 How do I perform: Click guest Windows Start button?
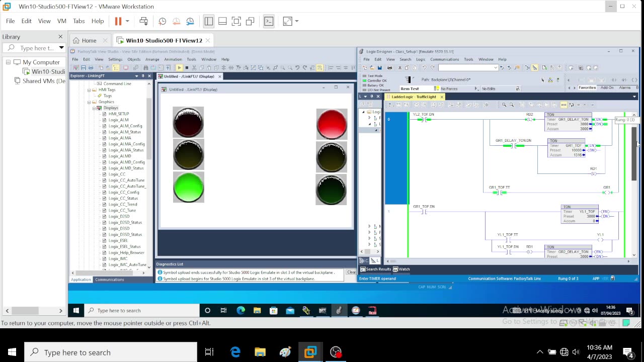click(x=76, y=310)
